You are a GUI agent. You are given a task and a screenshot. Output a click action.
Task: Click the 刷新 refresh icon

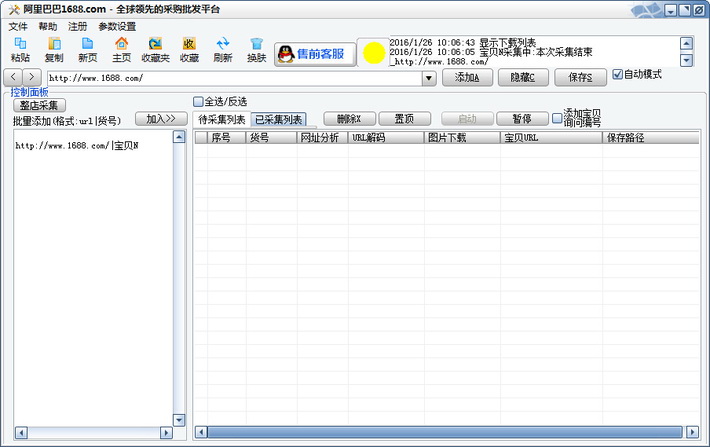point(223,50)
